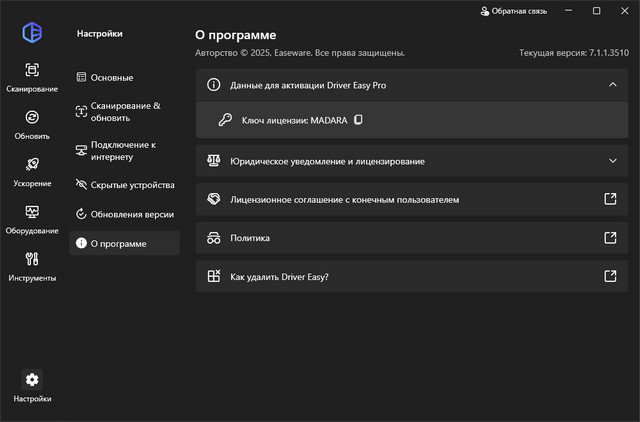Viewport: 640px width, 422px height.
Task: Open Скрытые устройства settings page
Action: coord(125,185)
